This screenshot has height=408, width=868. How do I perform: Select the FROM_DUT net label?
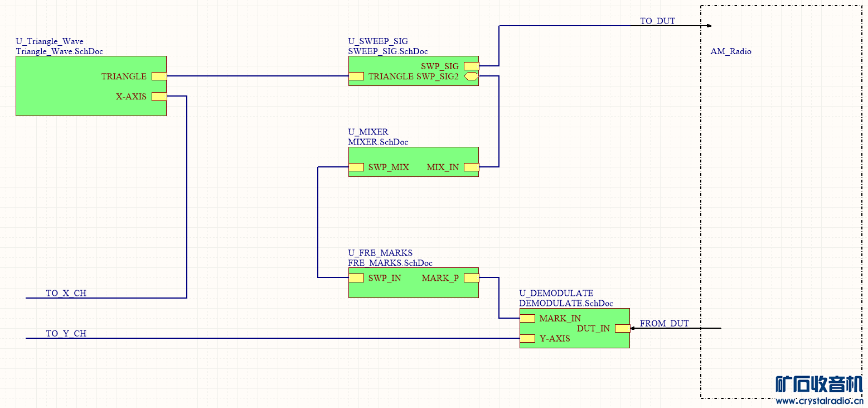pos(664,324)
